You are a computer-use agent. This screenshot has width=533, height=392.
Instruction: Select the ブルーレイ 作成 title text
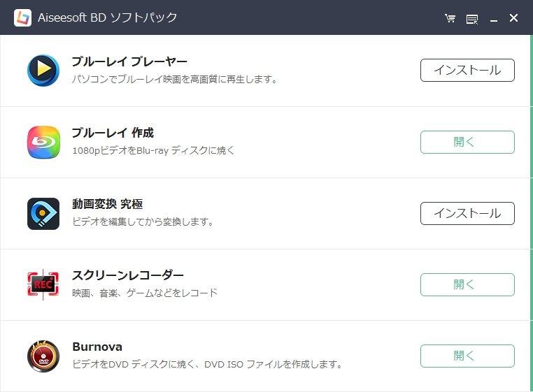click(113, 133)
